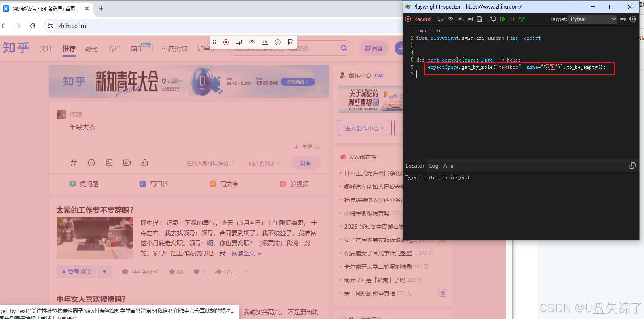
Task: Click the heart 7 like icon
Action: point(199,272)
